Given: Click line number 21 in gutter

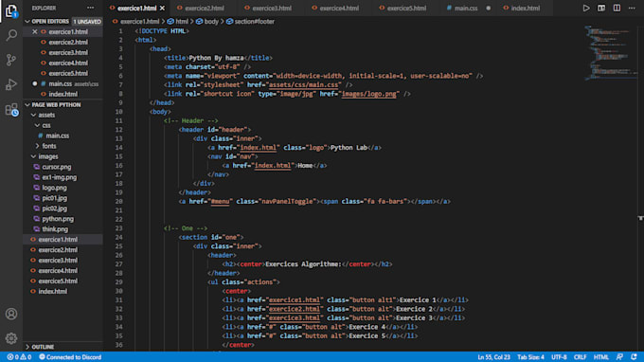Looking at the screenshot, I should coord(118,210).
